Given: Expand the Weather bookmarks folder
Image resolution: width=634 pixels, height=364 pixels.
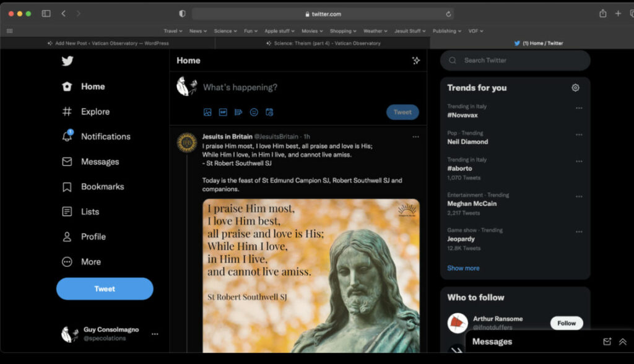Looking at the screenshot, I should point(375,31).
